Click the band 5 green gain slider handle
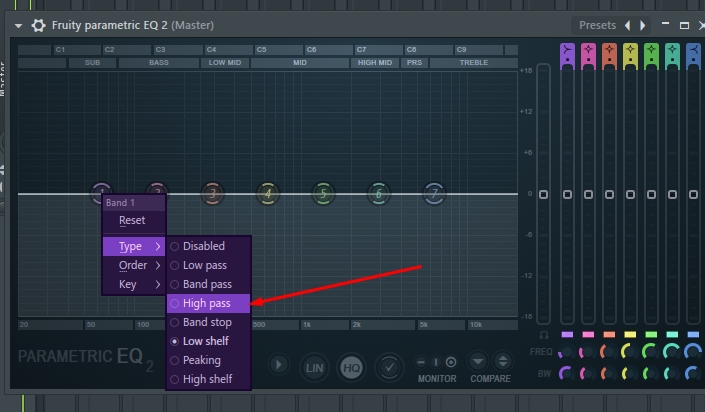 click(651, 194)
